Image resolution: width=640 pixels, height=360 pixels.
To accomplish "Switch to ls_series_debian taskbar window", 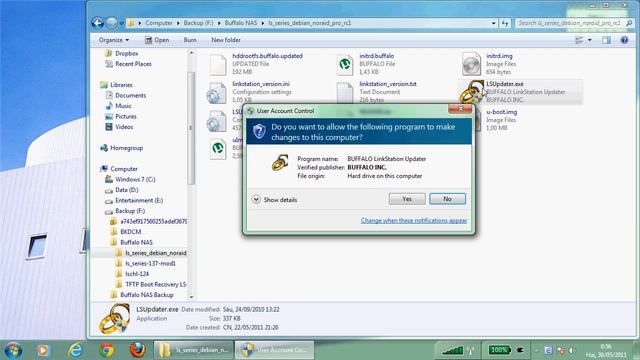I will point(193,350).
